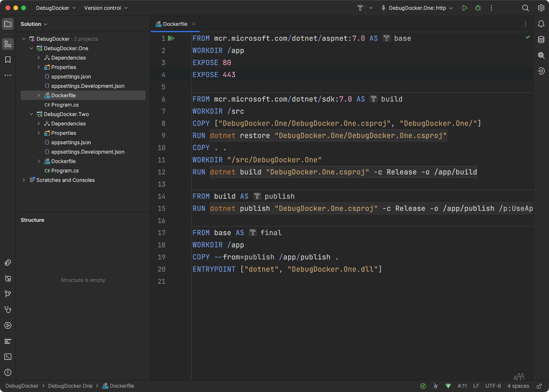Open Database tool window
This screenshot has width=549, height=392.
pos(541,40)
